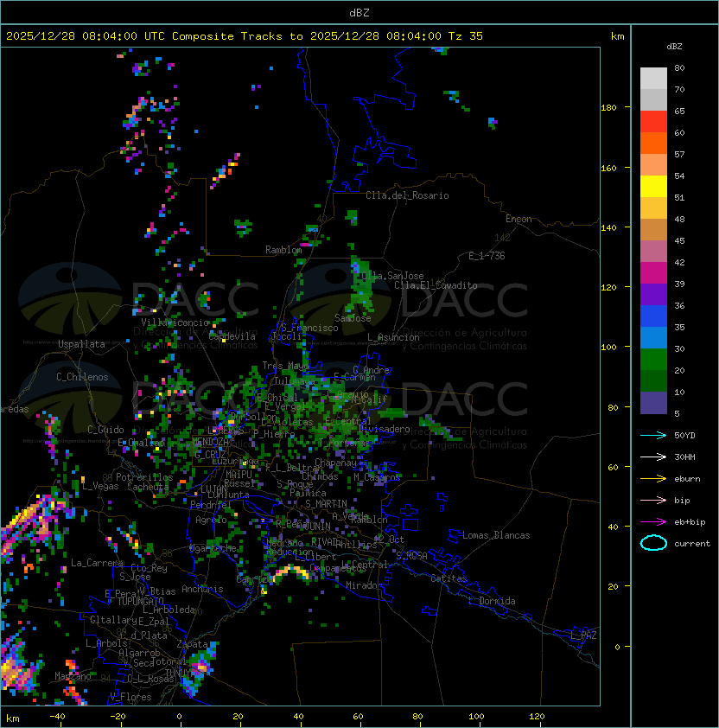Click the radar cell south of Zapata
Screen dimensions: 719x728
tap(199, 668)
